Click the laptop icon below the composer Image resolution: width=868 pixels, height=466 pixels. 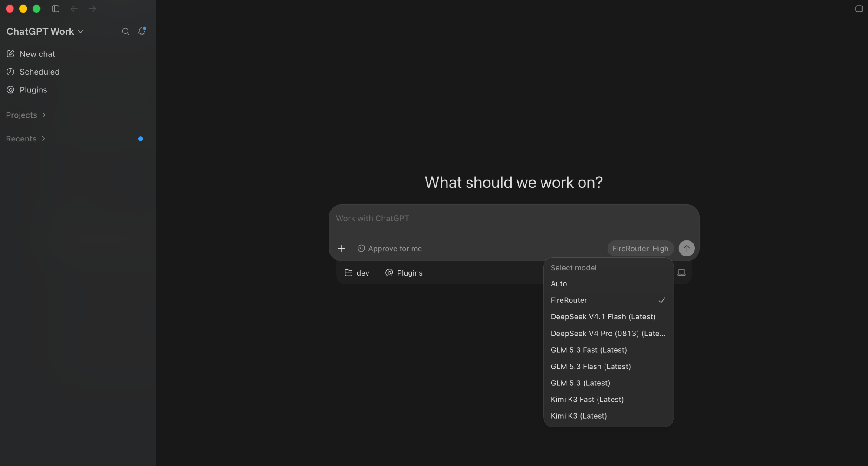click(x=682, y=272)
